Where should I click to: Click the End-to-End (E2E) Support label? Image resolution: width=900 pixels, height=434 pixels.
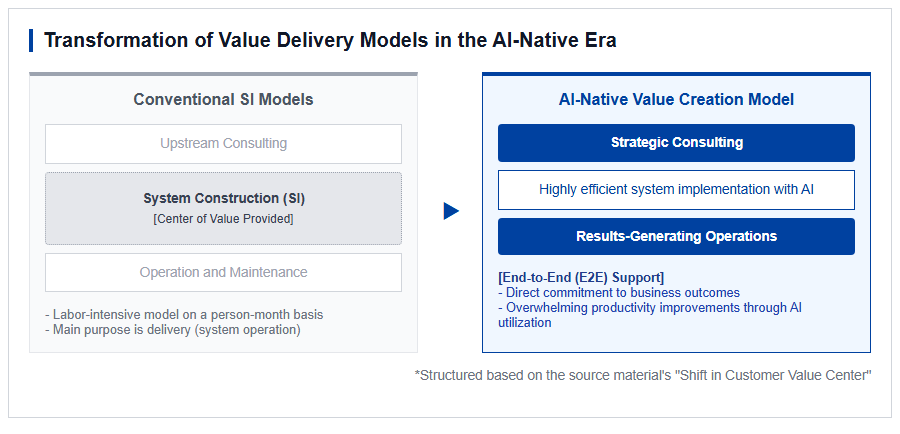[x=581, y=277]
